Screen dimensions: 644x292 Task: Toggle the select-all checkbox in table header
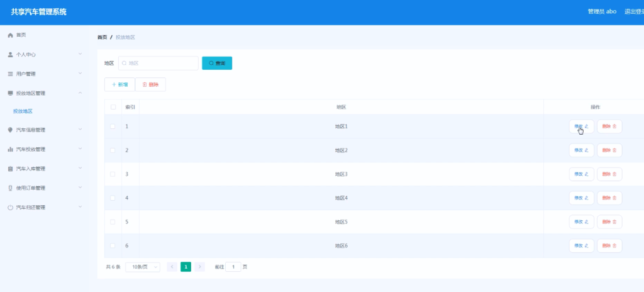point(113,107)
